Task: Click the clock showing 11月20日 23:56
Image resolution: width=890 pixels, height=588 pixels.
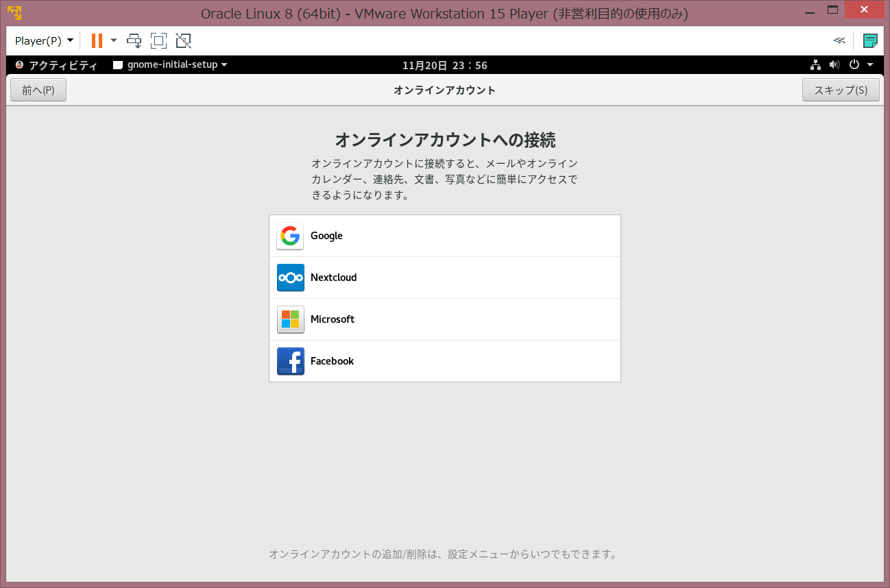Action: click(x=445, y=65)
